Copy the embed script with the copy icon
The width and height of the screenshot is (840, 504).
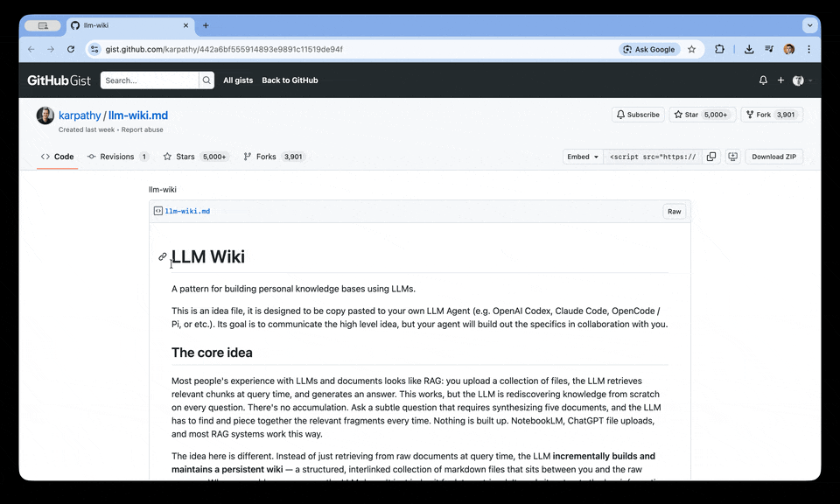click(x=710, y=157)
